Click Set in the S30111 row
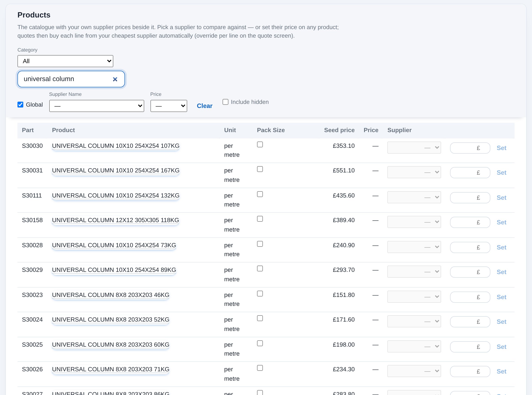Image resolution: width=532 pixels, height=395 pixels. pyautogui.click(x=501, y=198)
